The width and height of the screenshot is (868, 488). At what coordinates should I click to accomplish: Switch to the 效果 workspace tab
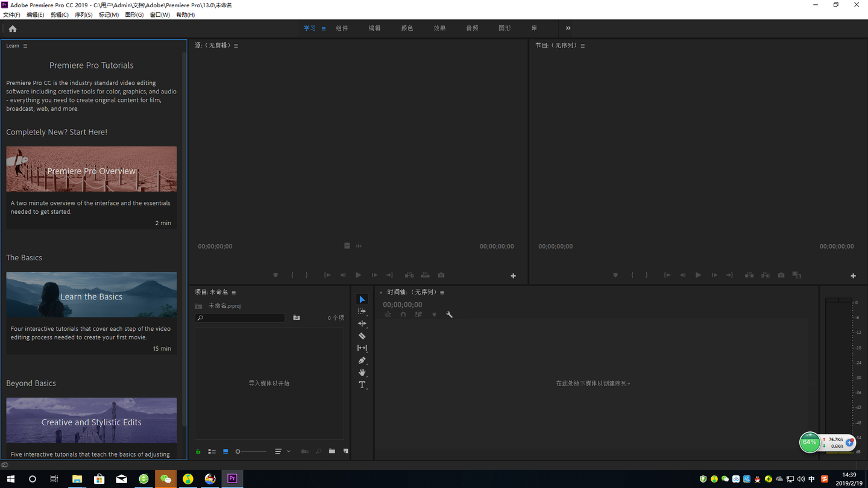click(439, 28)
